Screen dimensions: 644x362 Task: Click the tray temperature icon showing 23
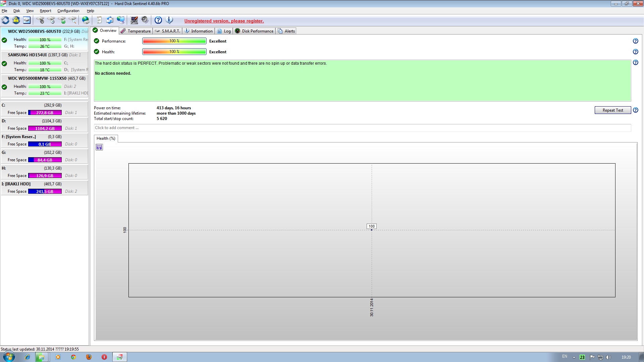(582, 357)
